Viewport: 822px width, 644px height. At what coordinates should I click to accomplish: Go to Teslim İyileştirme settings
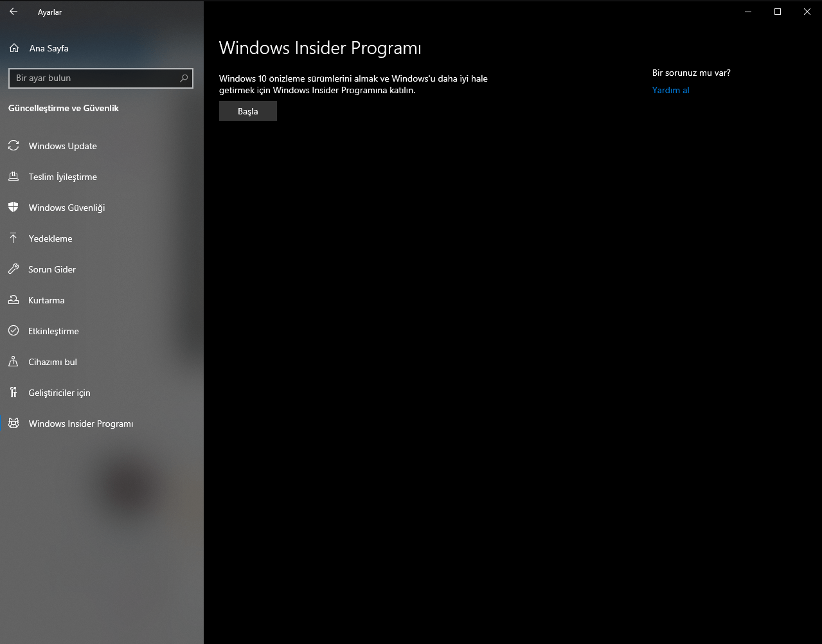(x=102, y=177)
